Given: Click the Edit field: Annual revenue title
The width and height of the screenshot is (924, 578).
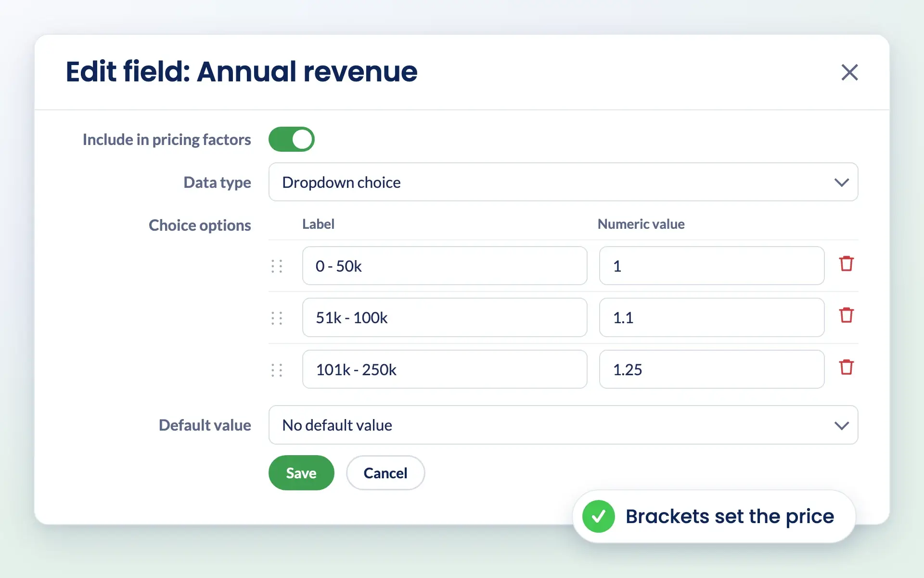Looking at the screenshot, I should (x=242, y=72).
